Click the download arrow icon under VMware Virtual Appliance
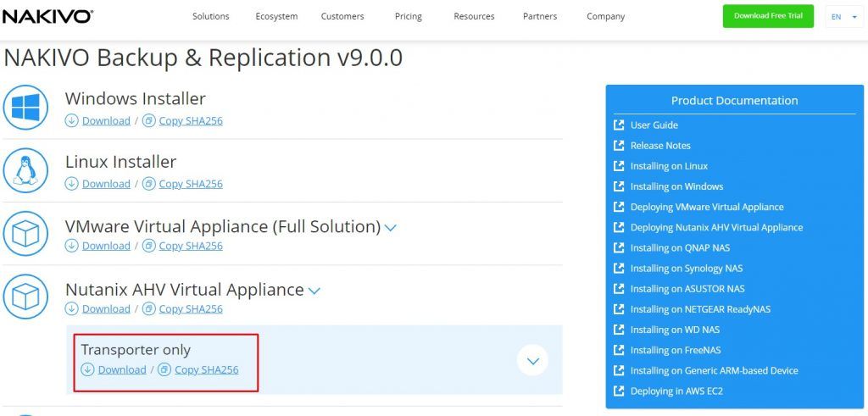The height and width of the screenshot is (416, 868). point(71,246)
